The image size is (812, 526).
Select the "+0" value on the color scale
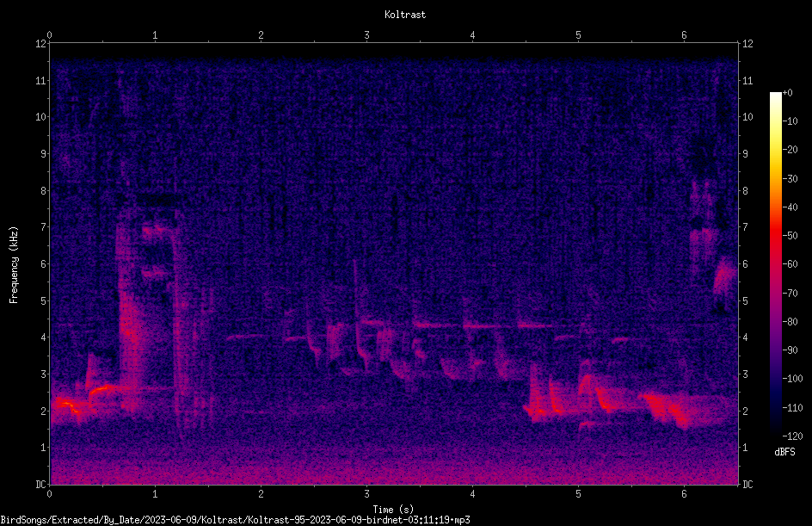pos(787,93)
